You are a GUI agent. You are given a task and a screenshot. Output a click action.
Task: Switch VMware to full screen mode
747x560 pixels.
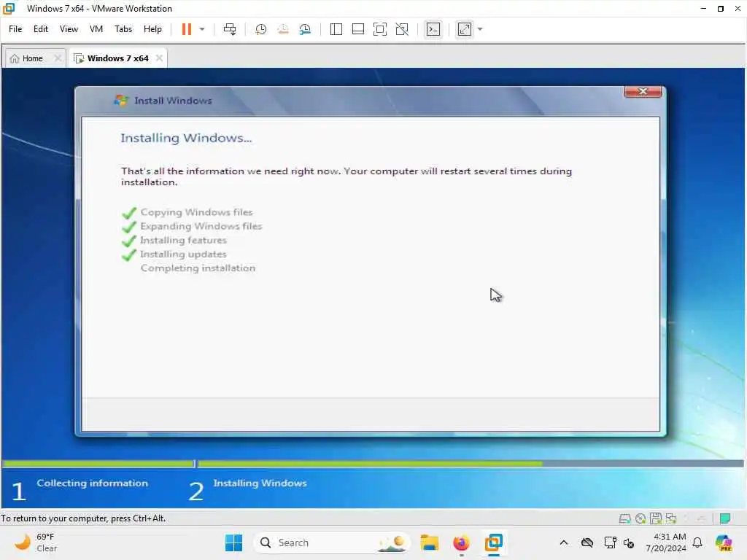[379, 29]
